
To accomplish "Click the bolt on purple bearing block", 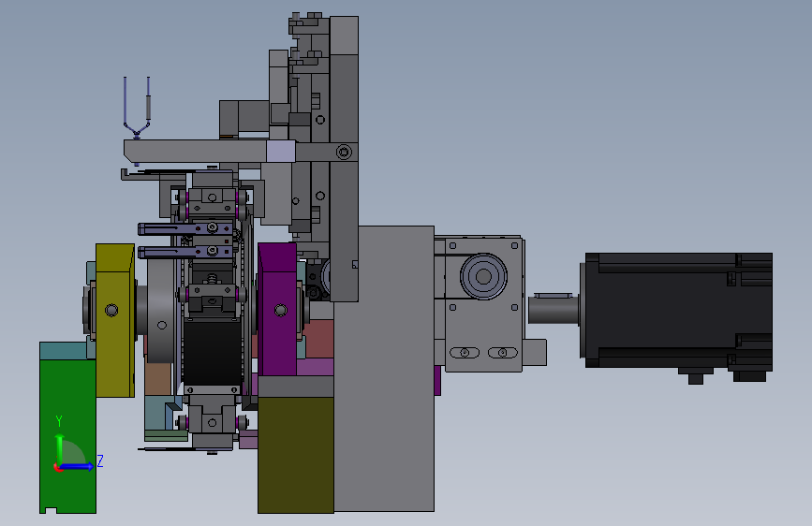I will click(x=281, y=310).
